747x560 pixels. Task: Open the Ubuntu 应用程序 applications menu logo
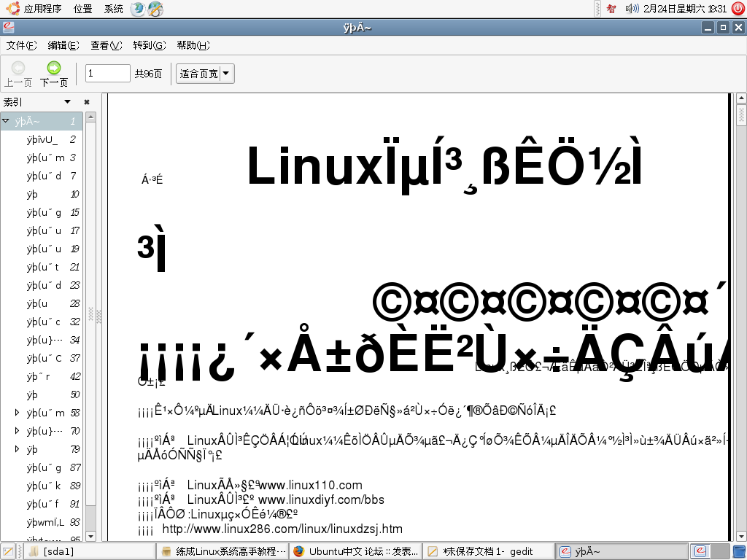click(13, 9)
